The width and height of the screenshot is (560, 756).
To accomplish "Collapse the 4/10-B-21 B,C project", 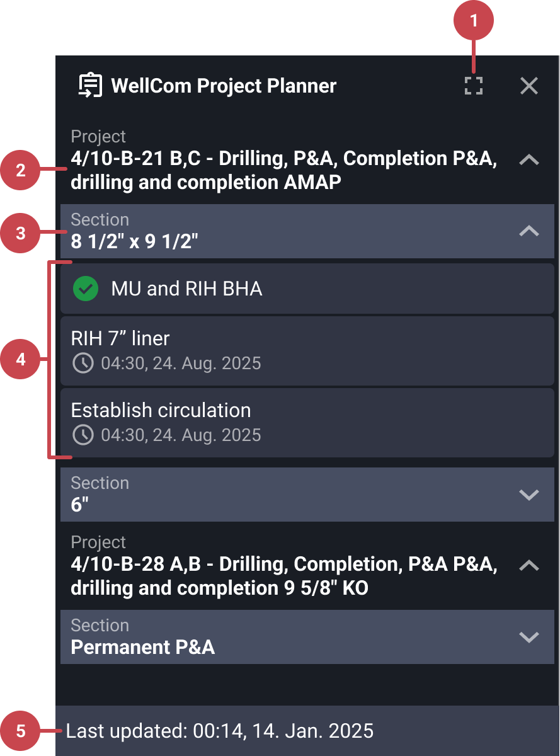I will [529, 160].
